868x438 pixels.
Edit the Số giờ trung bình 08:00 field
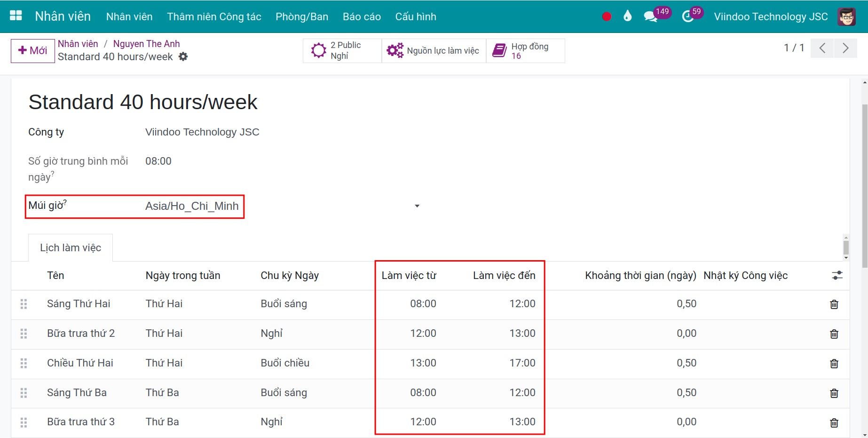(158, 161)
